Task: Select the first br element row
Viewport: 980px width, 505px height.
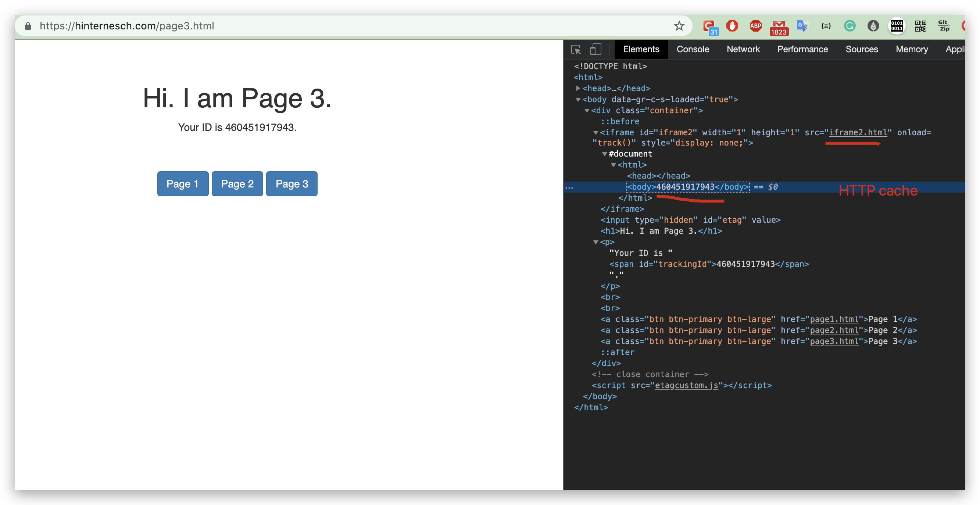Action: coord(610,297)
